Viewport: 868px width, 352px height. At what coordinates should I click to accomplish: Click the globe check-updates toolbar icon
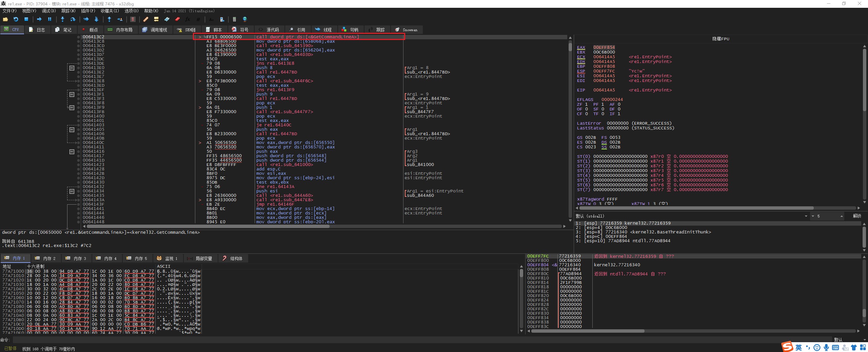[245, 19]
